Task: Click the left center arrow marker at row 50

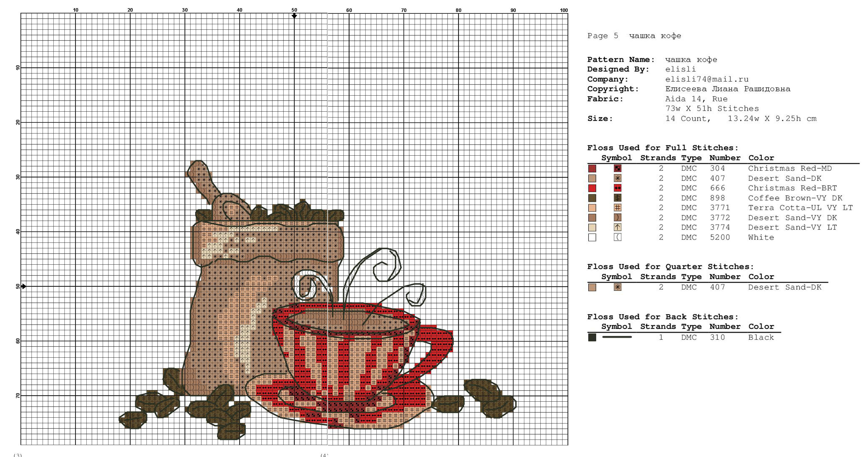Action: 24,286
